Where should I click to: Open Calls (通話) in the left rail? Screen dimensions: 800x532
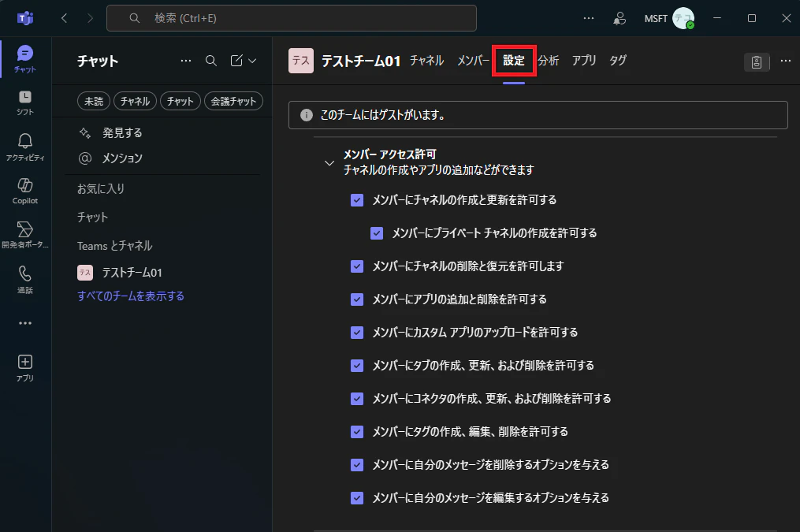pos(25,280)
